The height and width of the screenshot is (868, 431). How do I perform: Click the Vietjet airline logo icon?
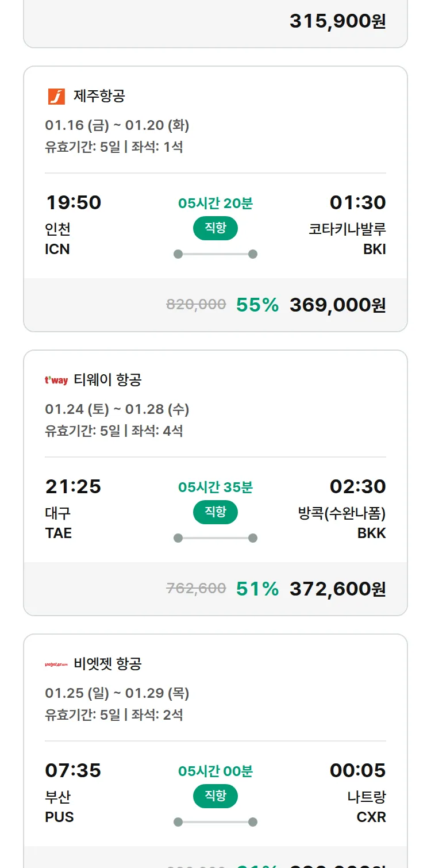coord(56,665)
